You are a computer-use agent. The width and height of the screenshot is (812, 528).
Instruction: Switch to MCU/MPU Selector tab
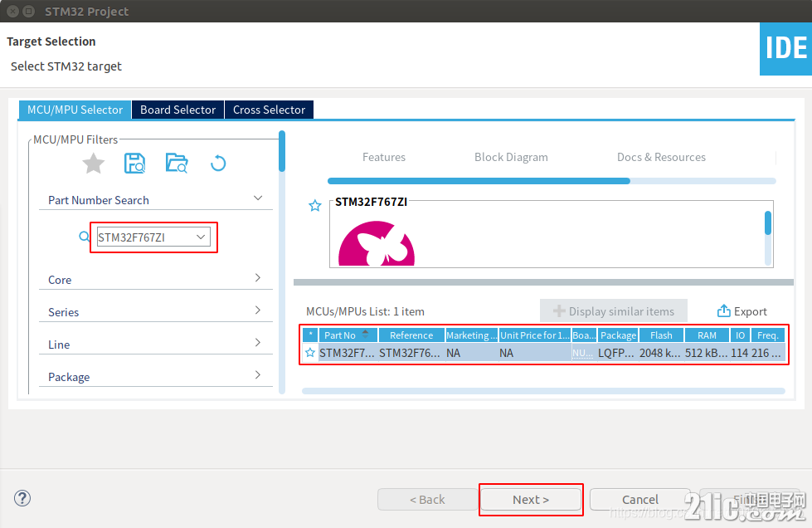pos(75,110)
